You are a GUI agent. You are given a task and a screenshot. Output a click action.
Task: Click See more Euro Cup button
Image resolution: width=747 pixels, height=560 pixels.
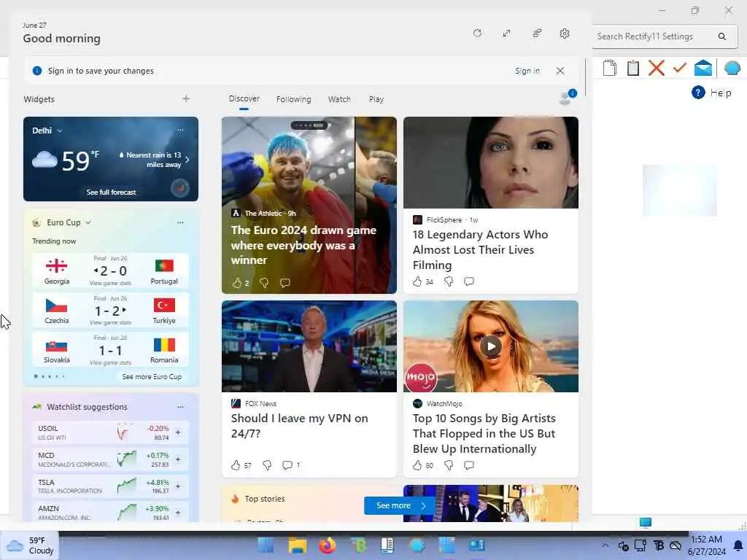tap(152, 377)
